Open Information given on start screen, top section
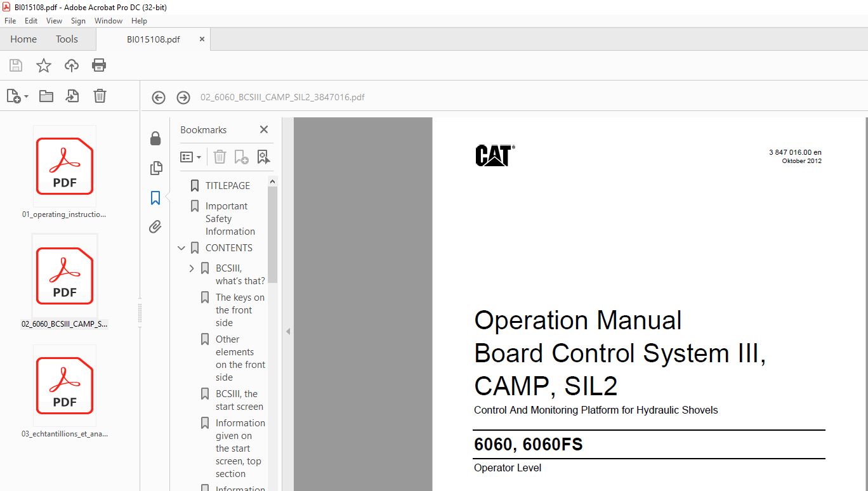The width and height of the screenshot is (868, 491). pos(240,448)
